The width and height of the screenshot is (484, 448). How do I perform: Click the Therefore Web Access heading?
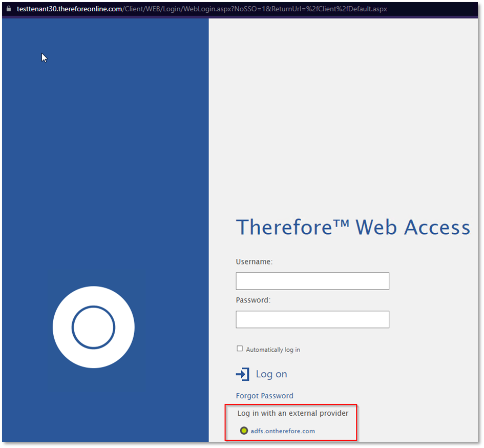pyautogui.click(x=352, y=227)
